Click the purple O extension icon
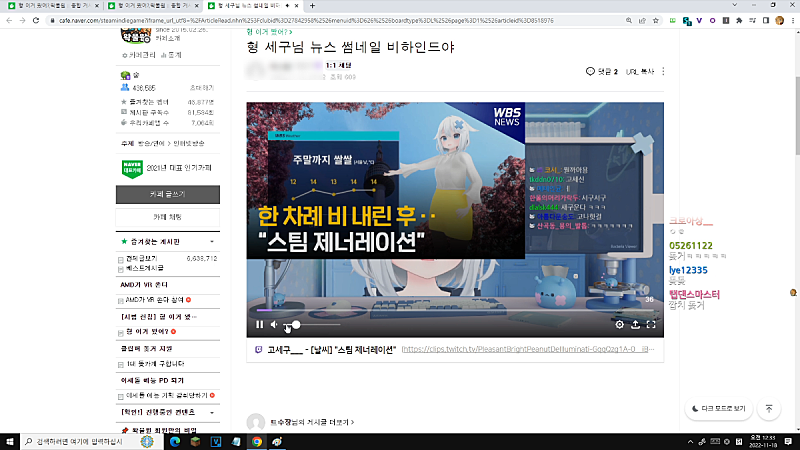 712,20
